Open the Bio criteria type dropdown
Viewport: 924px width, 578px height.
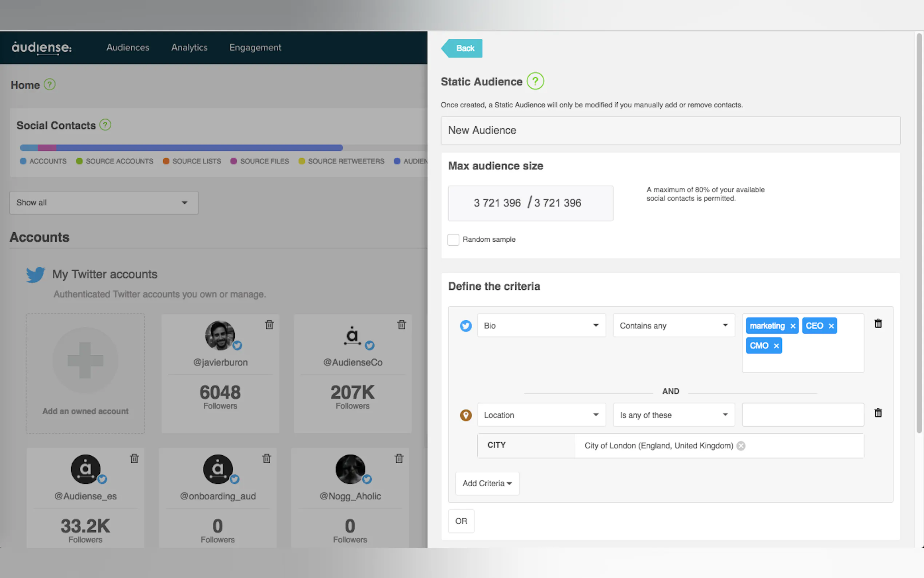(541, 326)
